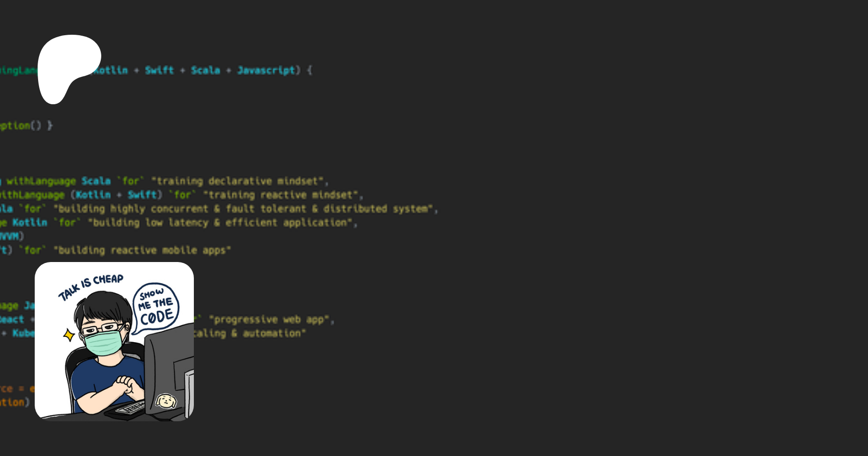
Task: Click "training reactive mindset" string
Action: (x=282, y=195)
